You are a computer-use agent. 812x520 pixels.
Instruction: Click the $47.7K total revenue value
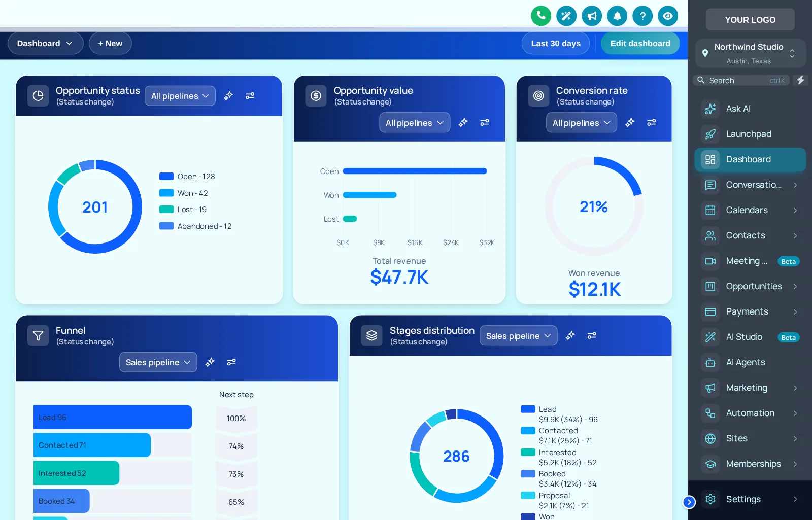pyautogui.click(x=399, y=277)
